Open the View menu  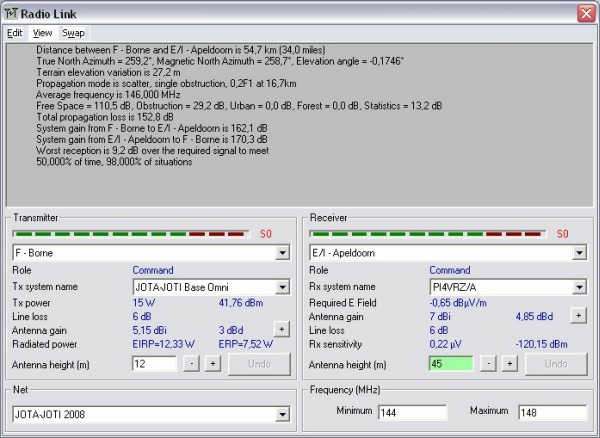pyautogui.click(x=42, y=33)
